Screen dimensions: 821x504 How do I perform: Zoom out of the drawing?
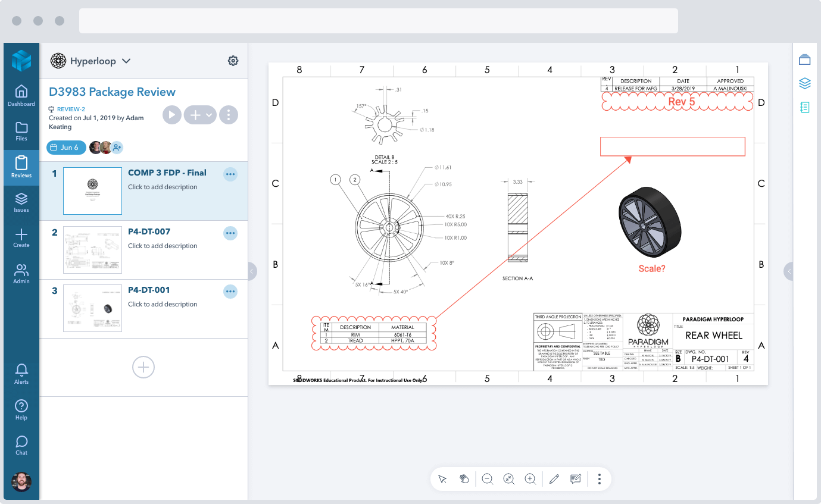coord(488,479)
